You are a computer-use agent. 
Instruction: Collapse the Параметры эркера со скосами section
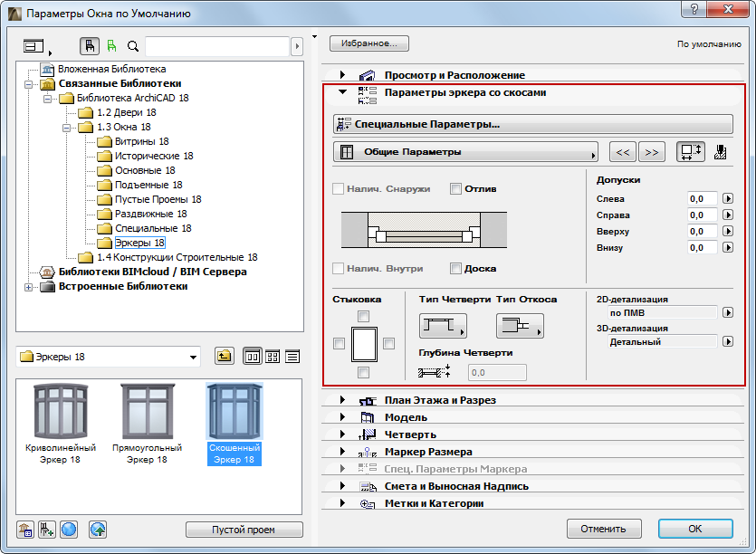[x=343, y=91]
